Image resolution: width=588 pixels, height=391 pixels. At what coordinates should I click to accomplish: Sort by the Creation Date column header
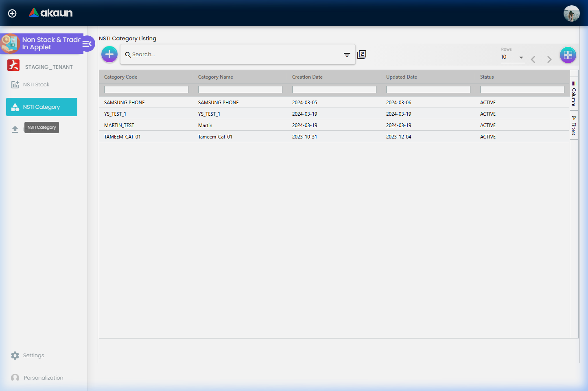pos(307,77)
